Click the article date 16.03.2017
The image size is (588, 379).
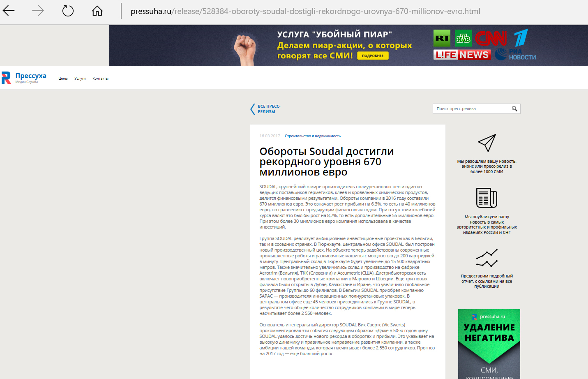[270, 136]
